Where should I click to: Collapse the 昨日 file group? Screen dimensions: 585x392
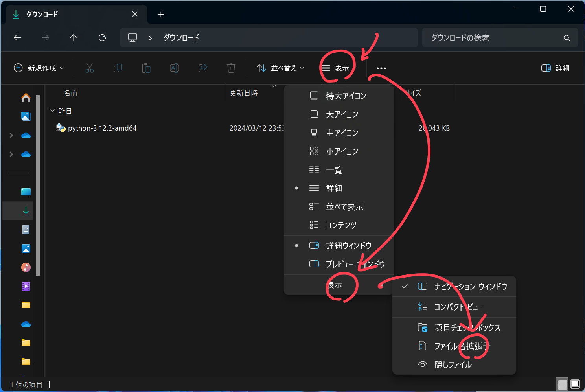coord(53,111)
